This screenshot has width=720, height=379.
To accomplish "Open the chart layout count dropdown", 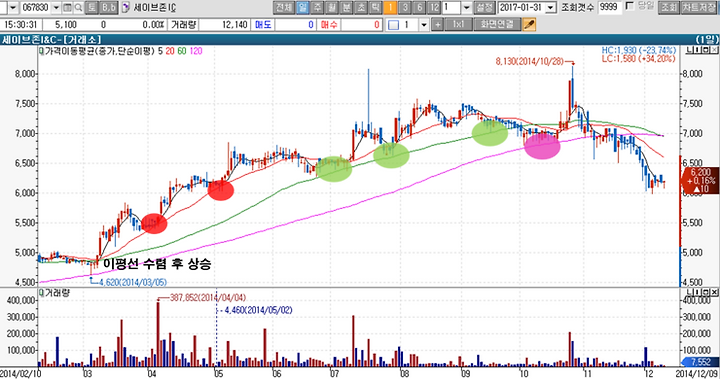I will tap(424, 24).
